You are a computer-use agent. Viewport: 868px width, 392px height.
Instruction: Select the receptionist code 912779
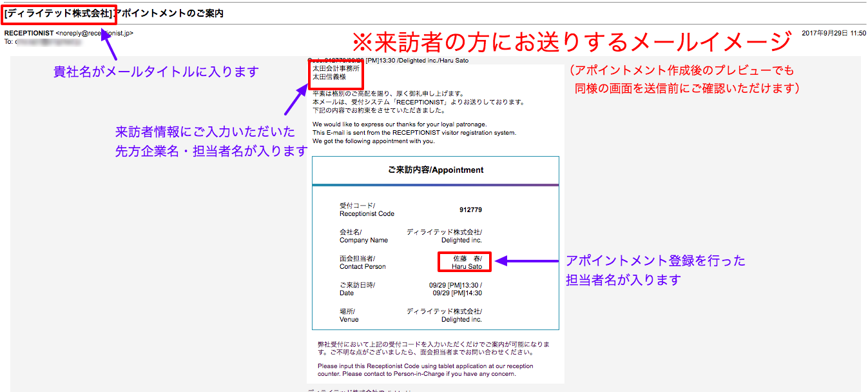click(x=470, y=210)
